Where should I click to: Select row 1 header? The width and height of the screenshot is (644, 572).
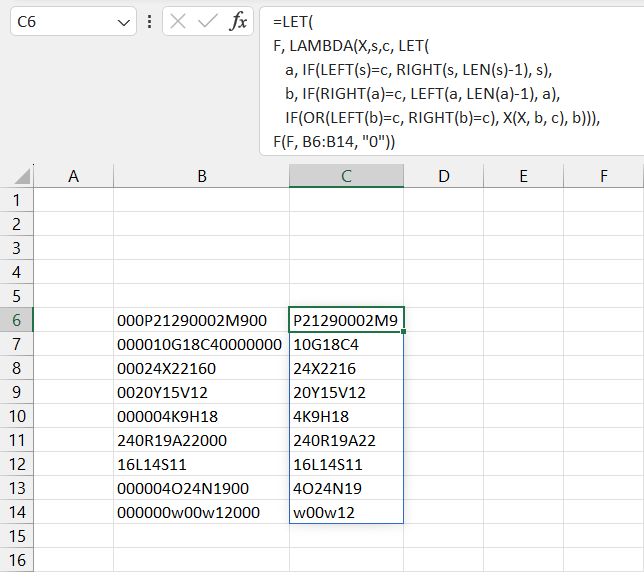(x=16, y=200)
